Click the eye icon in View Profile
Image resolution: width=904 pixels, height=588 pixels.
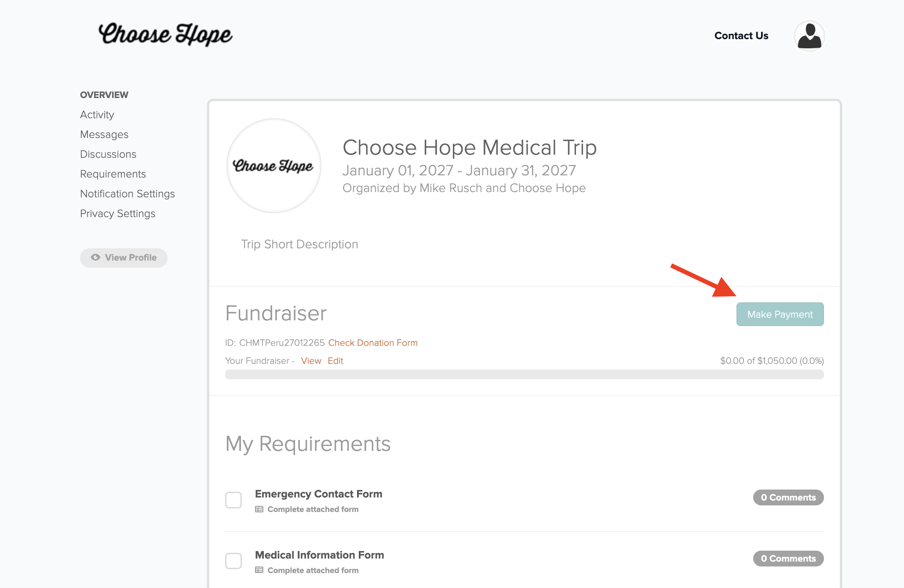95,258
